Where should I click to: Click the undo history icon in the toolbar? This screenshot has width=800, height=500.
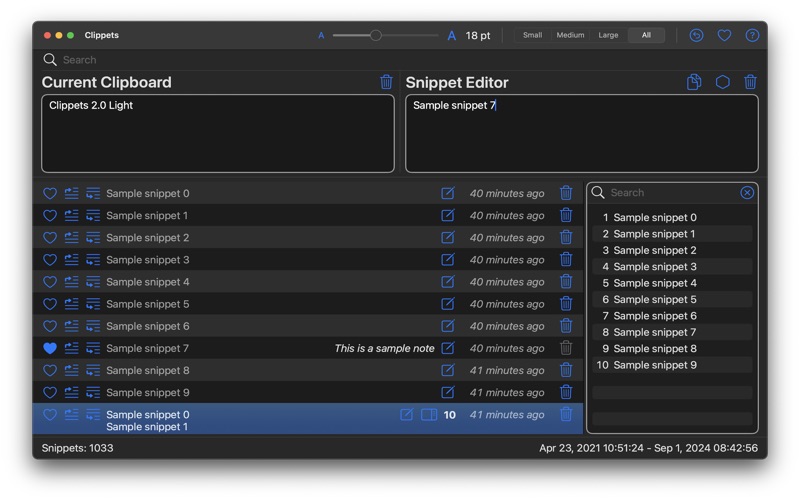(x=696, y=35)
